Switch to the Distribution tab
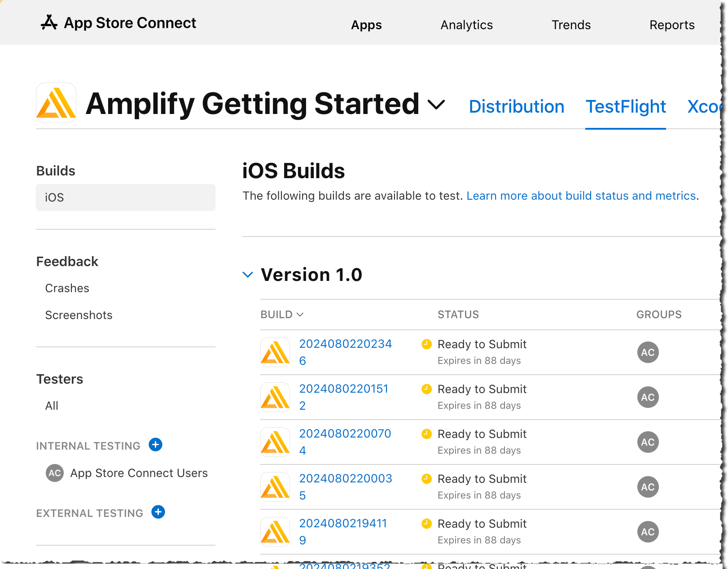Viewport: 728px width, 569px height. pyautogui.click(x=516, y=107)
